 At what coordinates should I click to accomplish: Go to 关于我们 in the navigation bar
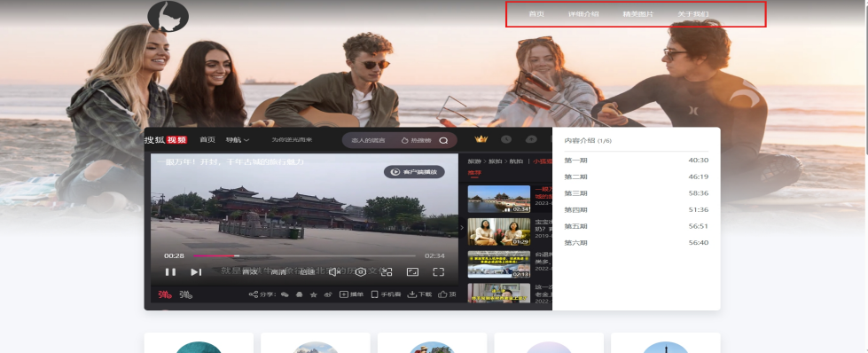pyautogui.click(x=693, y=14)
